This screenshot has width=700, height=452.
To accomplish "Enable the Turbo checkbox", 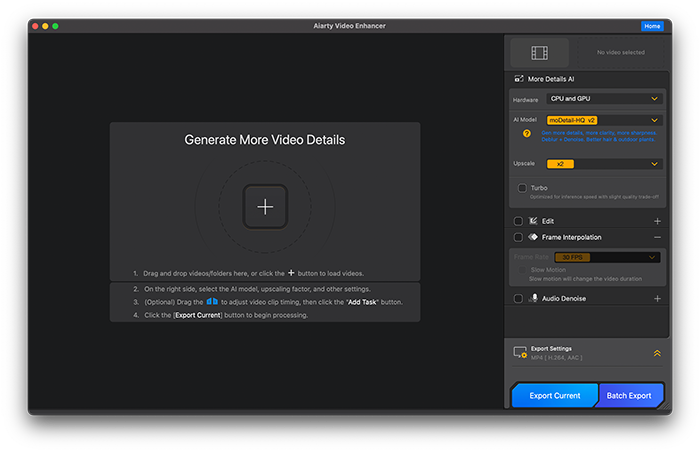I will (x=522, y=188).
